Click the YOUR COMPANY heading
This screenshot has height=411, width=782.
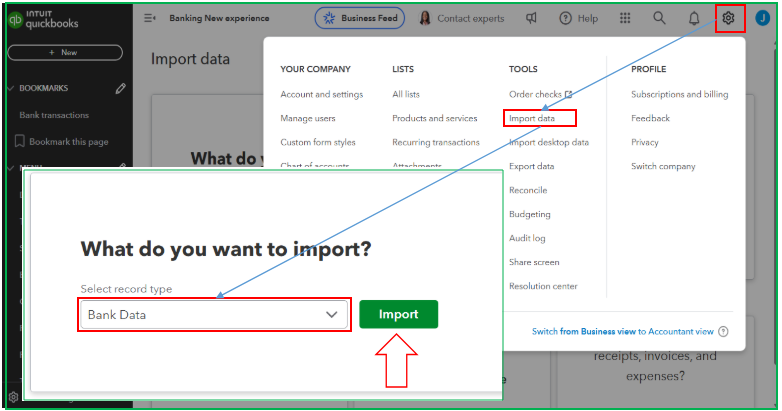tap(315, 69)
